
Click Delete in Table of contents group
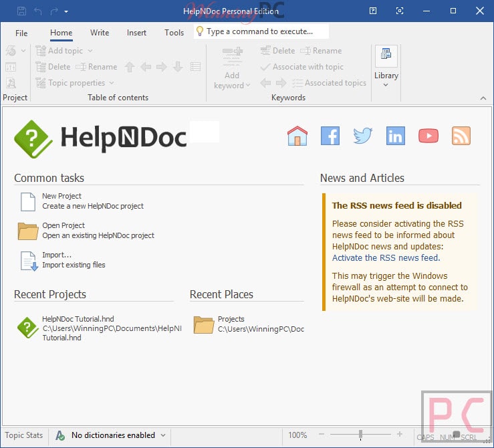(x=53, y=67)
